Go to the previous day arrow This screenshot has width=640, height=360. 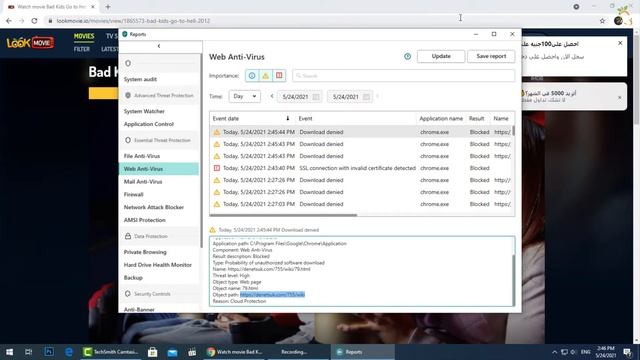pos(272,96)
